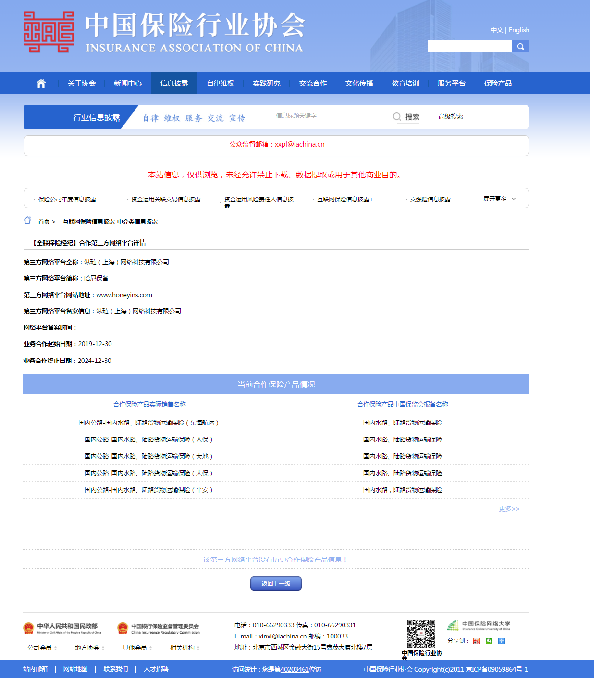The image size is (602, 700).
Task: Click the supervision email xxpl@iachina.cn
Action: pos(299,144)
